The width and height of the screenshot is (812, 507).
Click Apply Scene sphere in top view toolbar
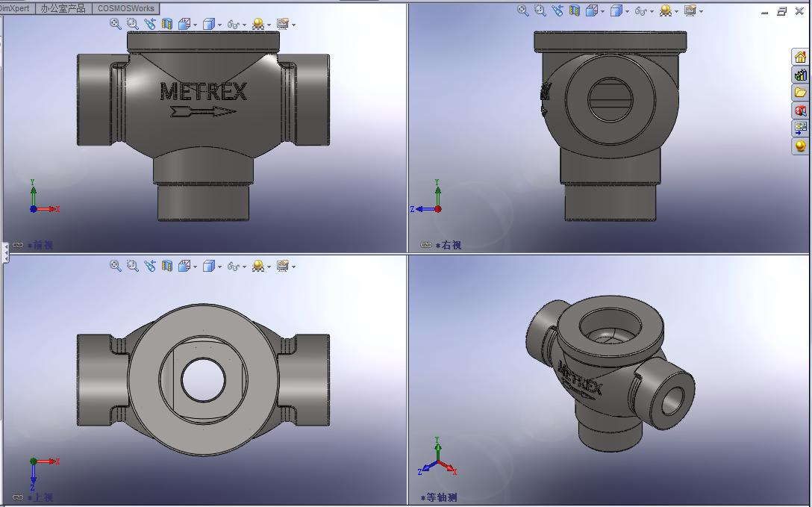pos(257,266)
